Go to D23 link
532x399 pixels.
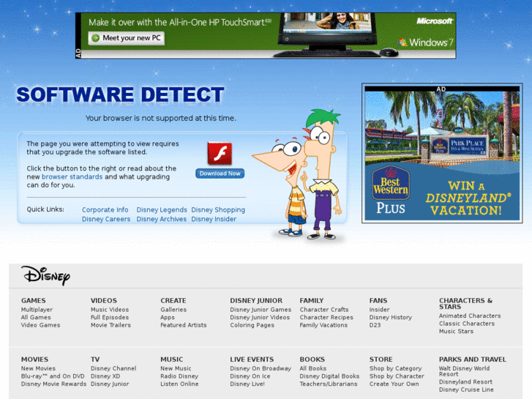pos(375,325)
